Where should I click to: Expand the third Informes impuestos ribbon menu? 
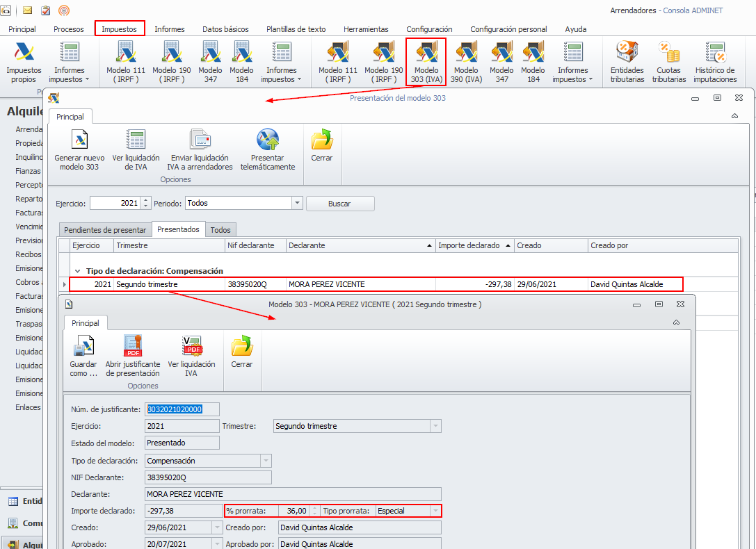pyautogui.click(x=573, y=63)
